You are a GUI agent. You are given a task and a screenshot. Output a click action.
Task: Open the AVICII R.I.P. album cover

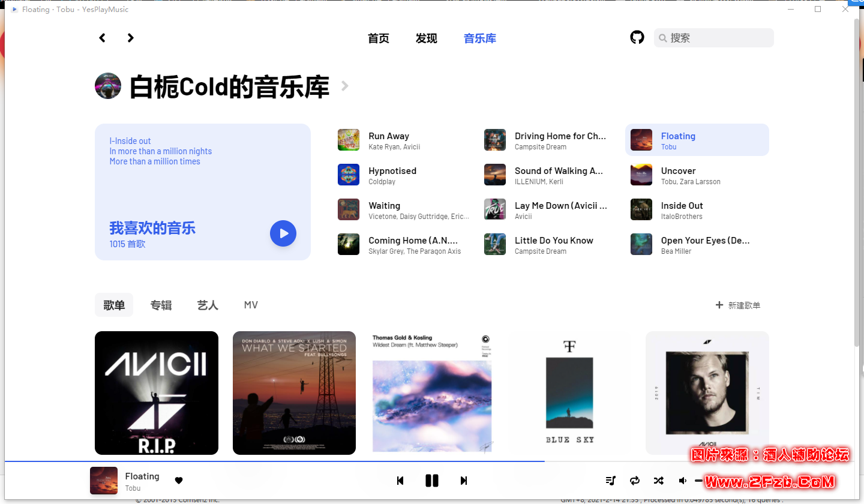156,392
